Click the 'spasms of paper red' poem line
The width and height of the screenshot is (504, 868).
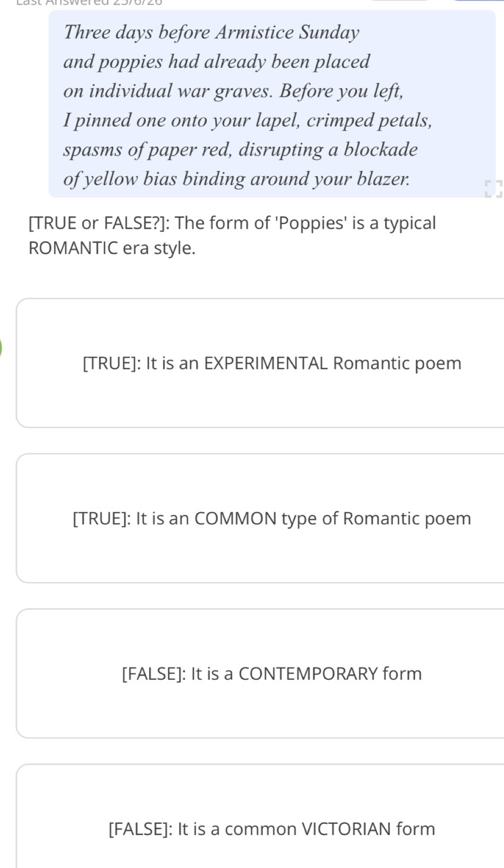coord(240,149)
